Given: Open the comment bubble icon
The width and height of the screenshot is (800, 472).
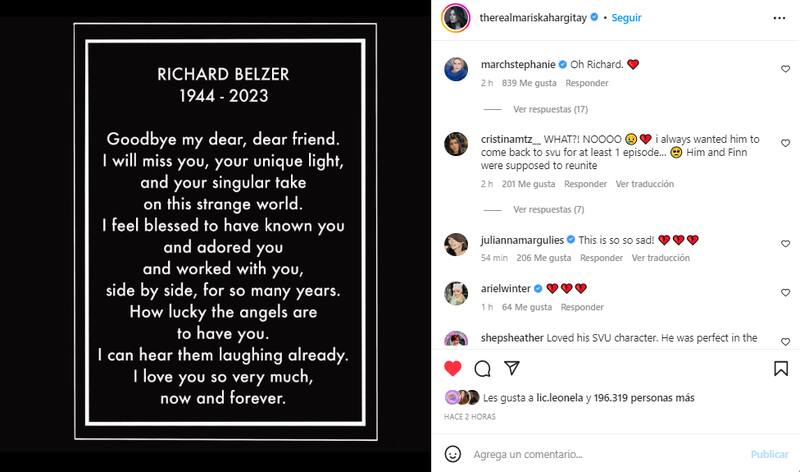Looking at the screenshot, I should pos(482,368).
